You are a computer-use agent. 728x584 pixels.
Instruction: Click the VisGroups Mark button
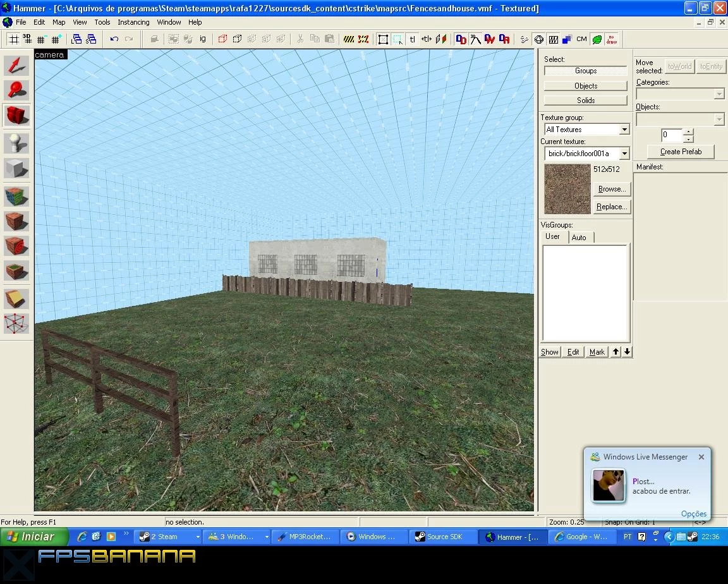pyautogui.click(x=597, y=352)
